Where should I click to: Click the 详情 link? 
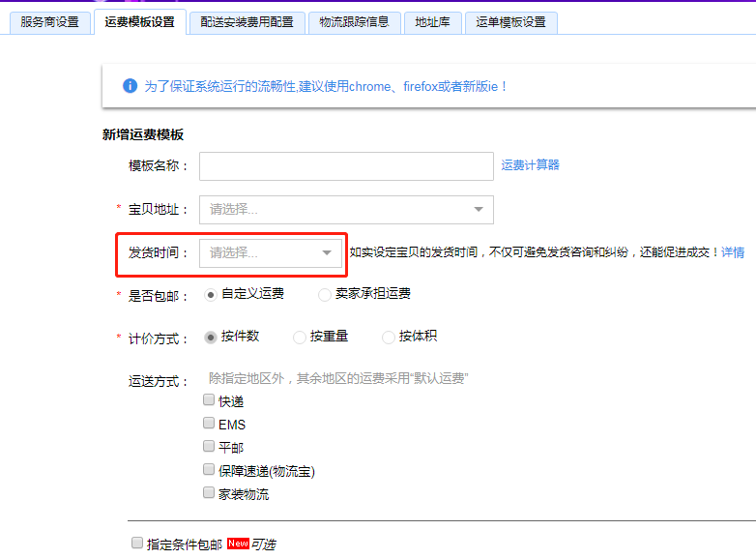(733, 252)
